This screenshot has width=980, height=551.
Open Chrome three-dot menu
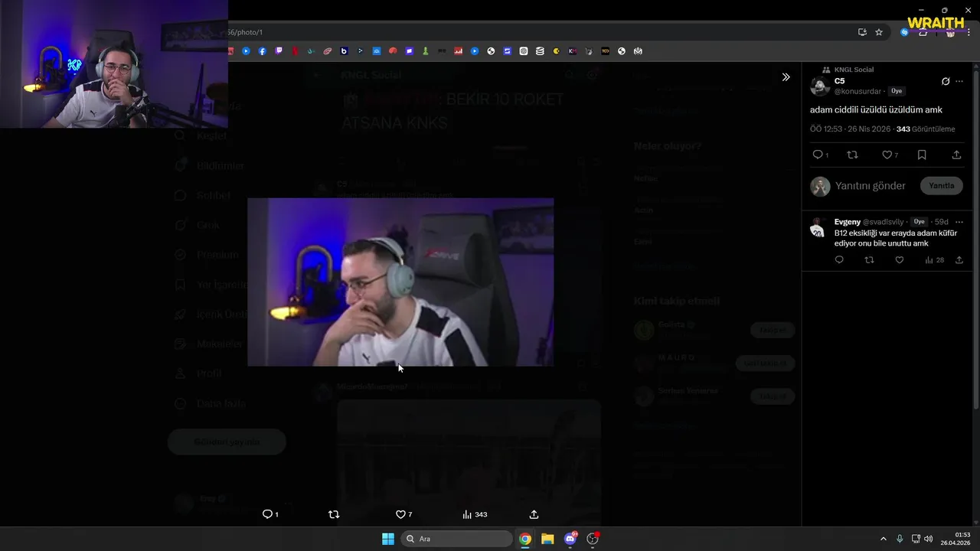tap(969, 32)
